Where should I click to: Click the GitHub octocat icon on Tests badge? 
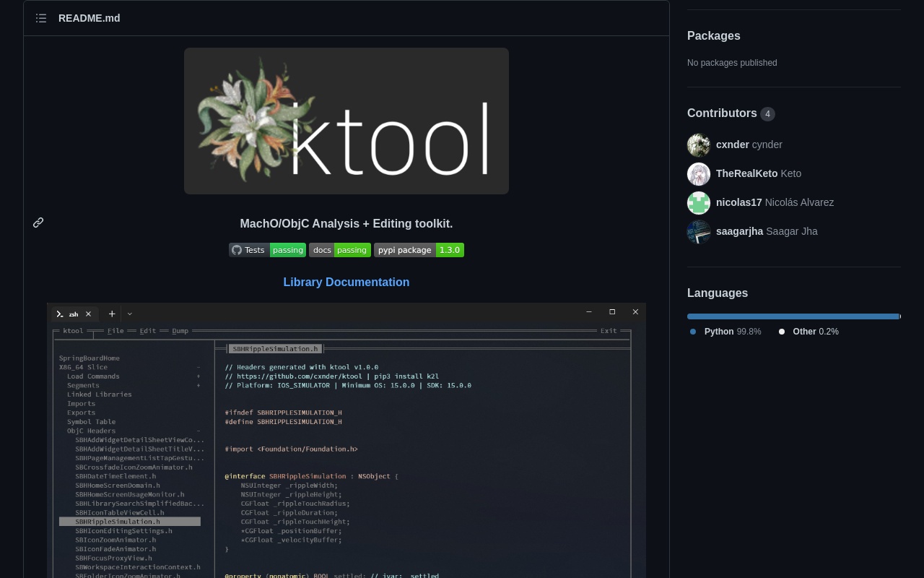[237, 250]
